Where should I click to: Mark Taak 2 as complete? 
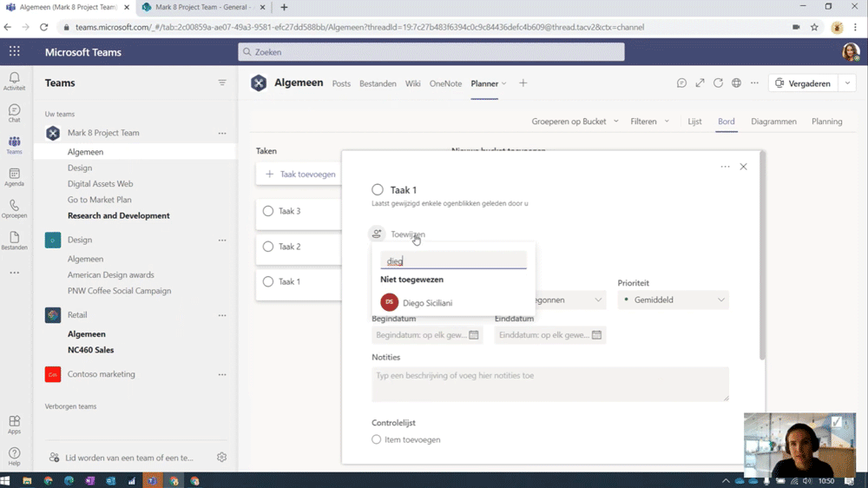[268, 247]
